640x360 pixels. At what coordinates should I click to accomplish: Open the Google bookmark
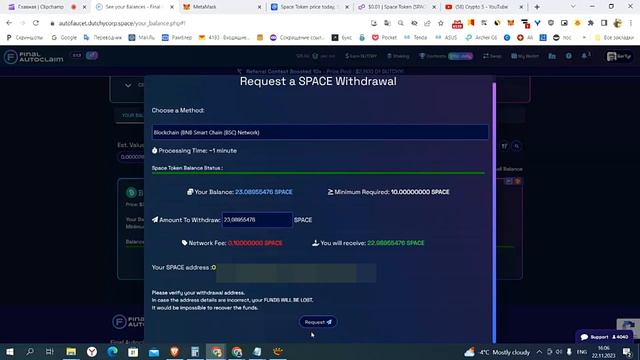tap(64, 37)
